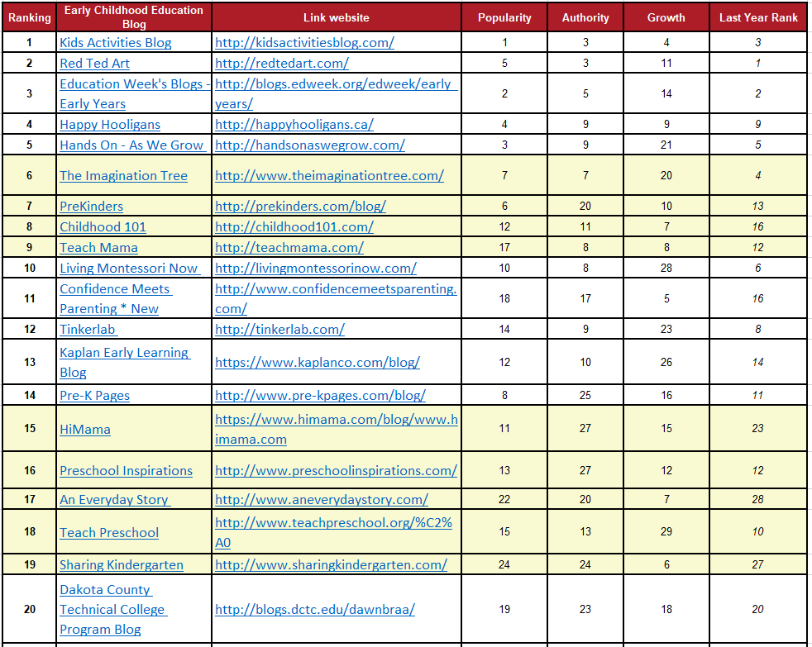The height and width of the screenshot is (647, 812).
Task: Click Ranking number 6 beside The Imagination Tree
Action: coord(30,175)
